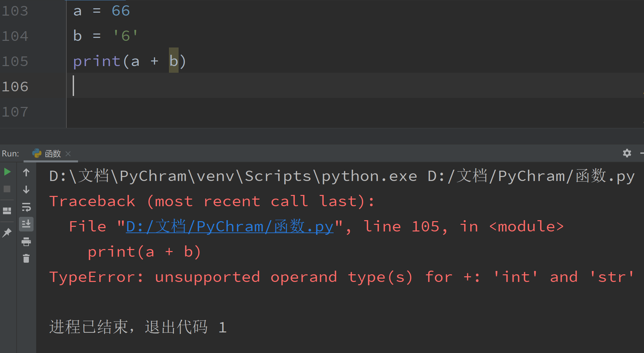
Task: Toggle the Pin tab pushpin icon
Action: (x=7, y=233)
